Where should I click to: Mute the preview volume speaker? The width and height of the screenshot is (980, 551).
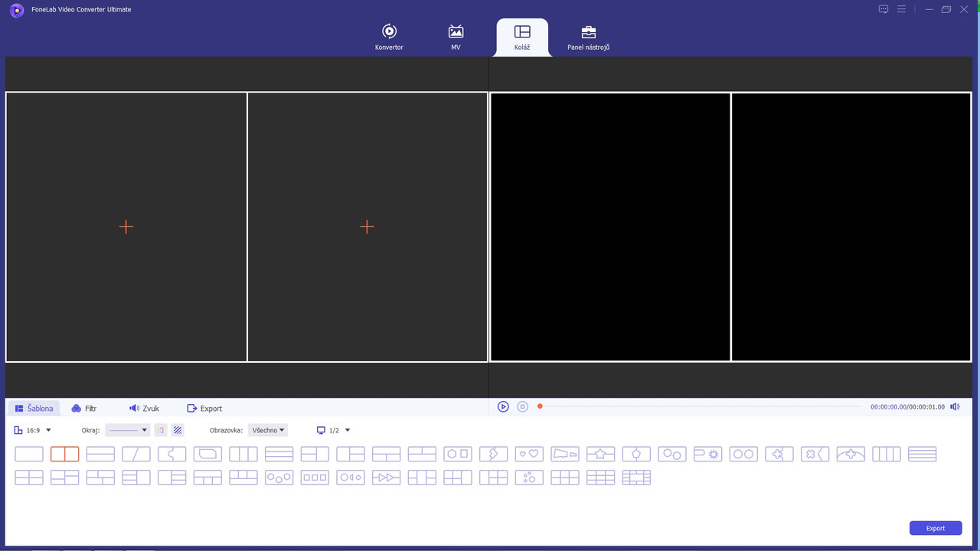955,407
